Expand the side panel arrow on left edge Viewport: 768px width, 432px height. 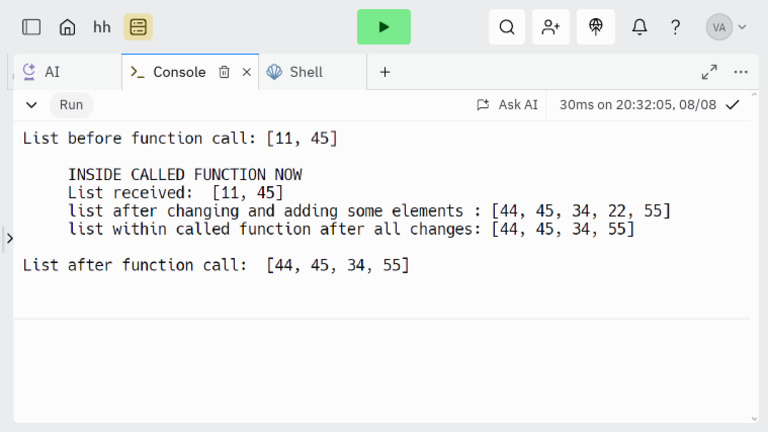tap(9, 238)
